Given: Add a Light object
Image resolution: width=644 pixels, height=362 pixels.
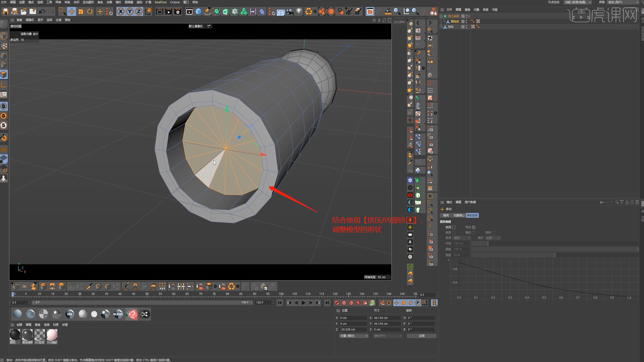Looking at the screenshot, I should tap(299, 12).
